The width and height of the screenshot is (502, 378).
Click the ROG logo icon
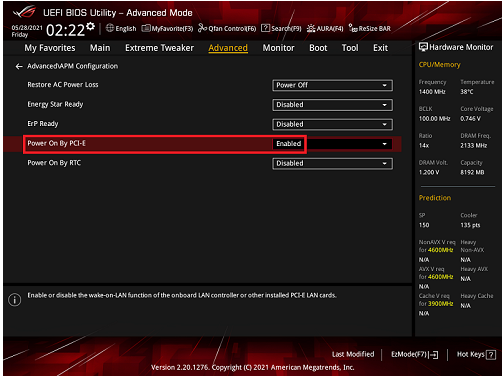24,12
